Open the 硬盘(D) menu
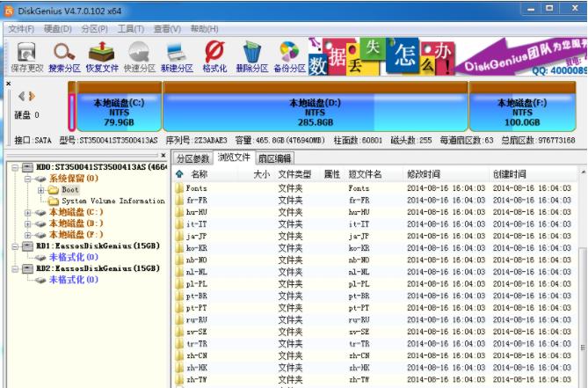Image resolution: width=588 pixels, height=388 pixels. [57, 29]
